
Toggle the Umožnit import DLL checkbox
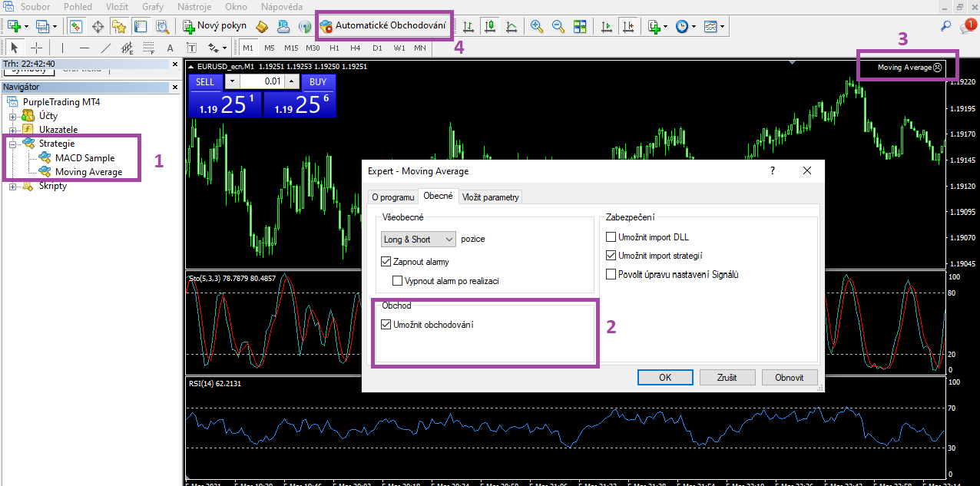[611, 237]
